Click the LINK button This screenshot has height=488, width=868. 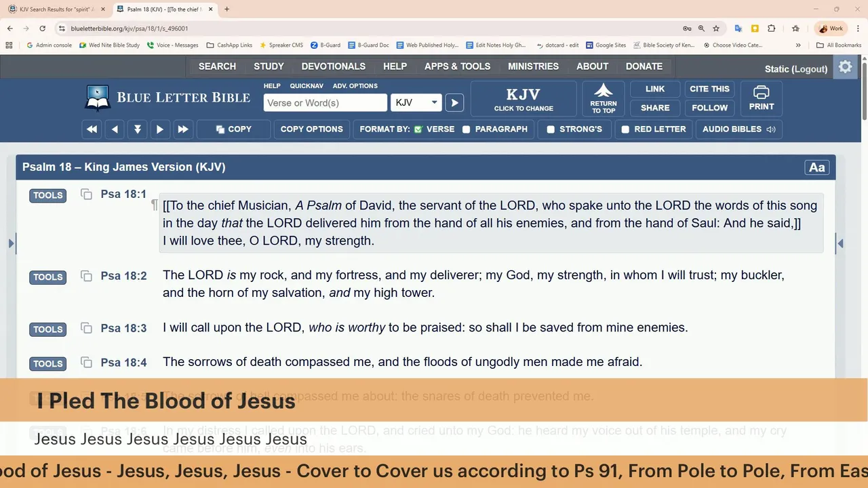(x=654, y=89)
